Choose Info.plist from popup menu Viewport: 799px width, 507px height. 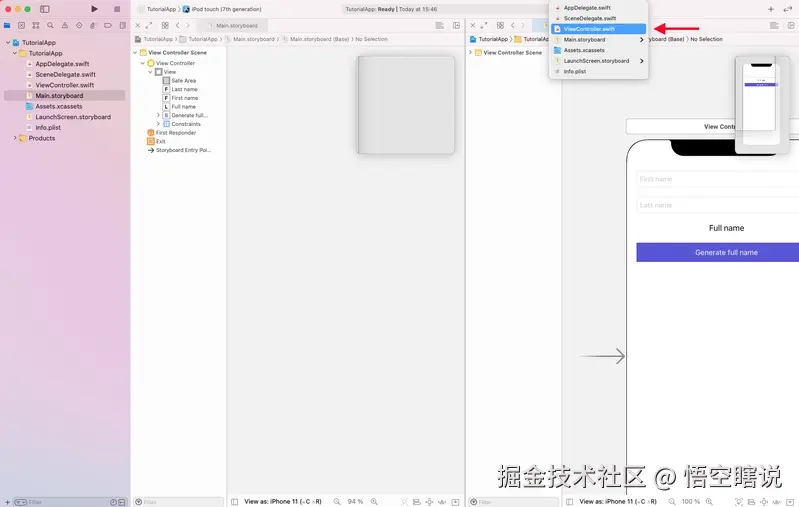pyautogui.click(x=599, y=71)
